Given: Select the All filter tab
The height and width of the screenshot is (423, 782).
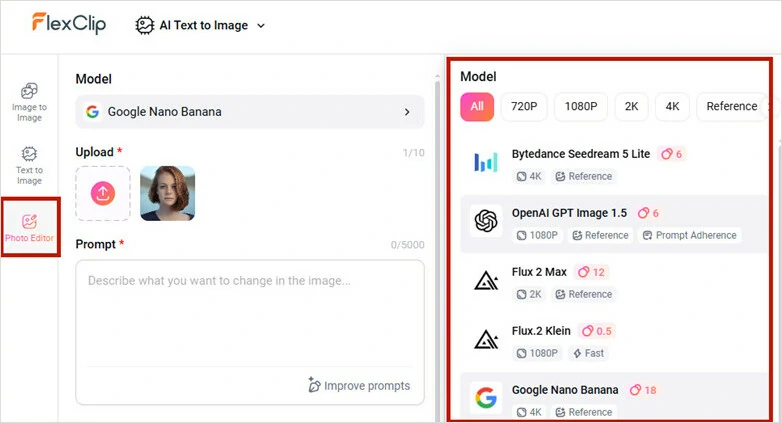Looking at the screenshot, I should coord(477,106).
